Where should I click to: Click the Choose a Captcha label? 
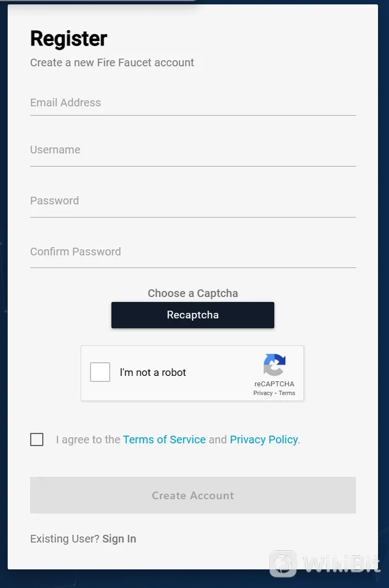(193, 293)
